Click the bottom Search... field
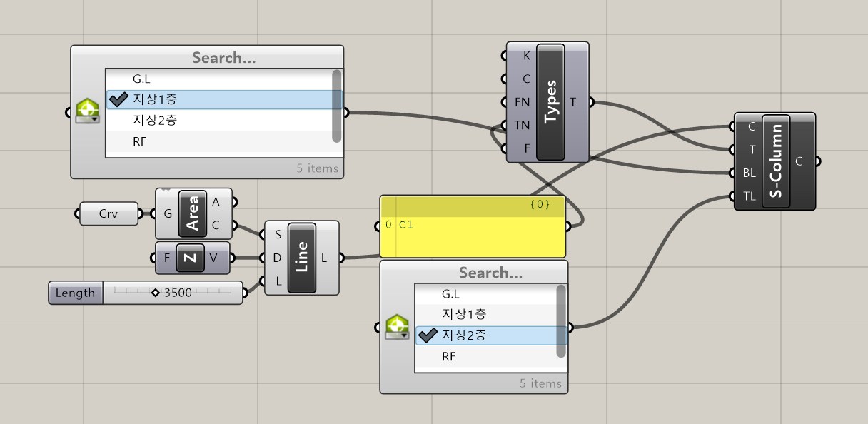The height and width of the screenshot is (424, 868). (490, 273)
